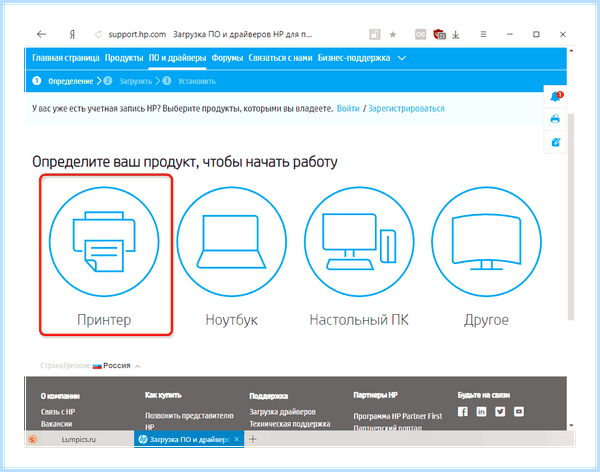Open Yandex home via the Я icon
The height and width of the screenshot is (472, 600).
72,34
